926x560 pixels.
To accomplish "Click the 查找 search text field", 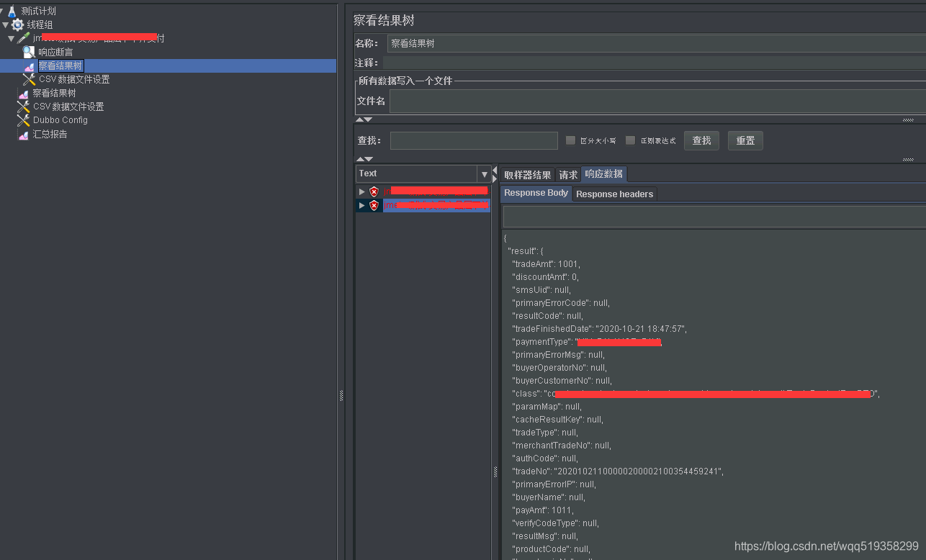I will point(474,140).
